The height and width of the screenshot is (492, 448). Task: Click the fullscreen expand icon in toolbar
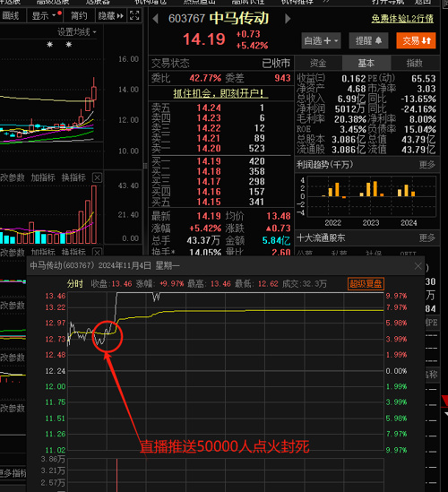(x=134, y=15)
